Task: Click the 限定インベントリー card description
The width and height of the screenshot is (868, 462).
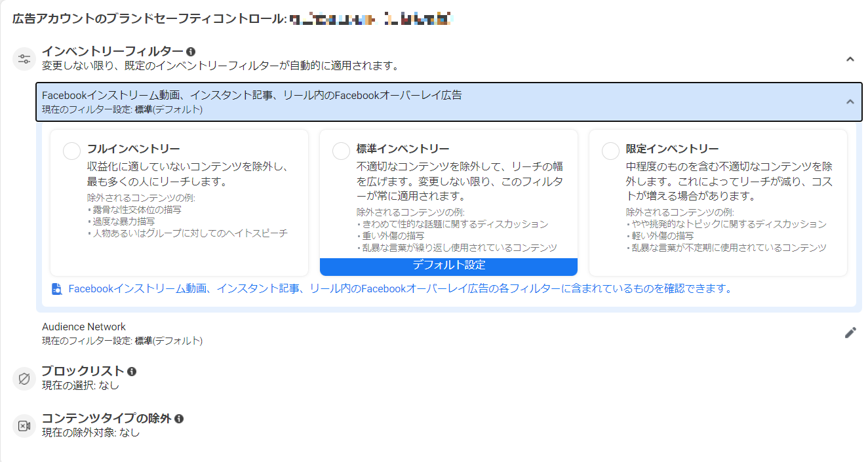Action: [728, 182]
